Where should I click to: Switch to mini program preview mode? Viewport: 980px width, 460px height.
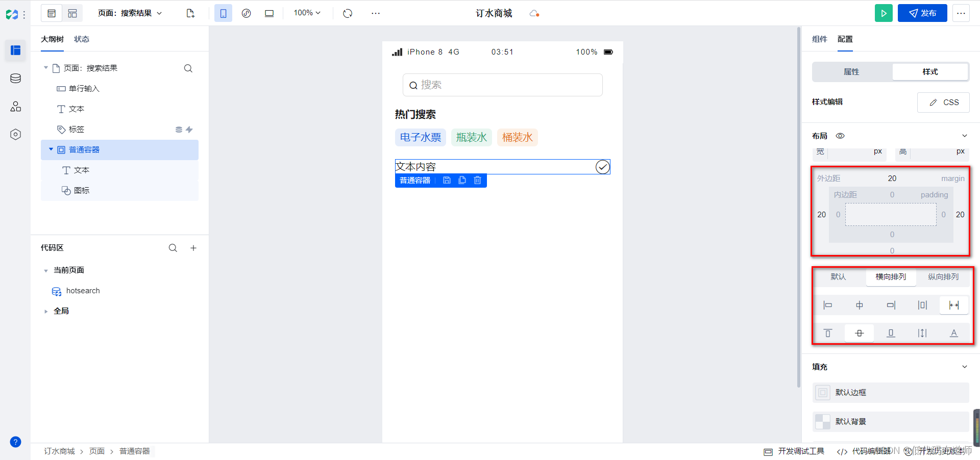tap(246, 13)
